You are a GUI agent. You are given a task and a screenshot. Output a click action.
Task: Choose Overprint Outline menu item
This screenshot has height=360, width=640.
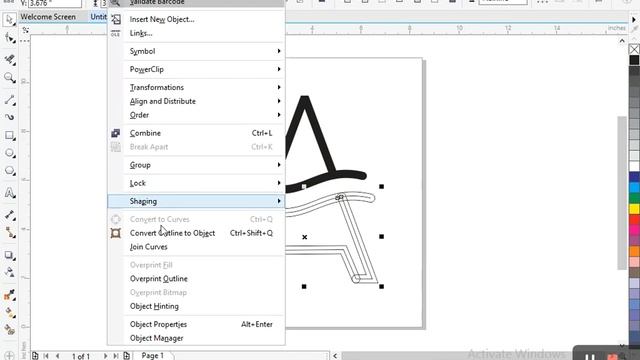(158, 279)
